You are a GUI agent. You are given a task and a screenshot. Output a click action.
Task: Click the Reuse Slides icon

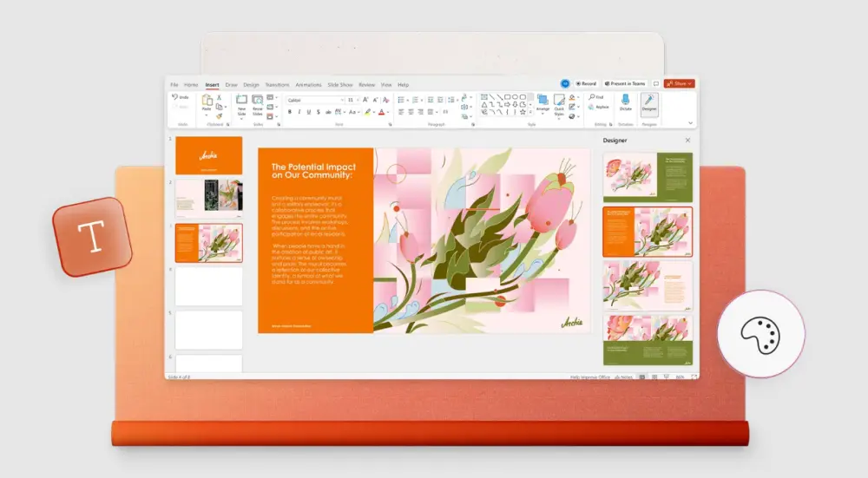(258, 100)
